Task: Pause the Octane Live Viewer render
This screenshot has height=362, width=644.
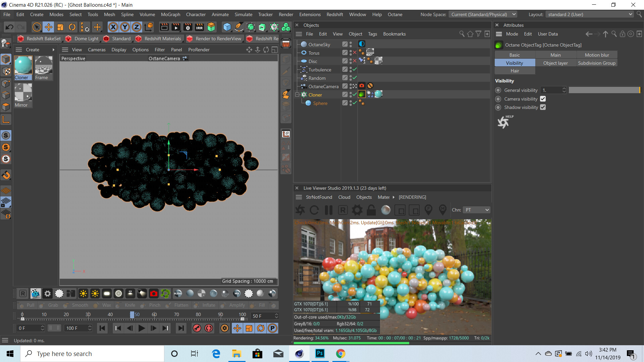Action: pos(329,210)
